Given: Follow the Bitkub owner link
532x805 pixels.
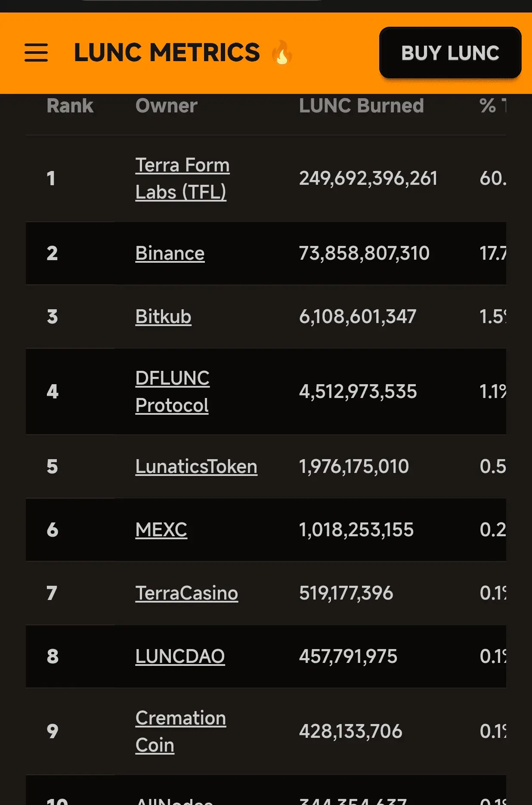Looking at the screenshot, I should pyautogui.click(x=163, y=317).
